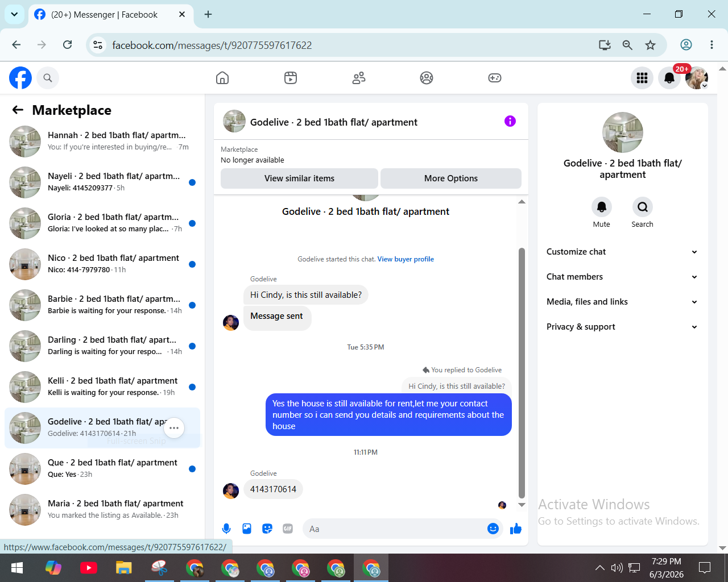The height and width of the screenshot is (582, 728).
Task: Reload the page in browser toolbar
Action: click(67, 45)
